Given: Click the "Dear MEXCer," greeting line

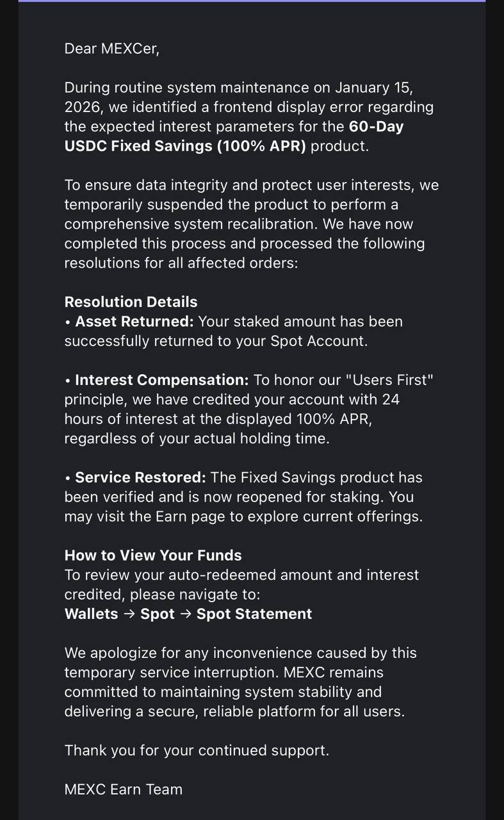Looking at the screenshot, I should (111, 49).
